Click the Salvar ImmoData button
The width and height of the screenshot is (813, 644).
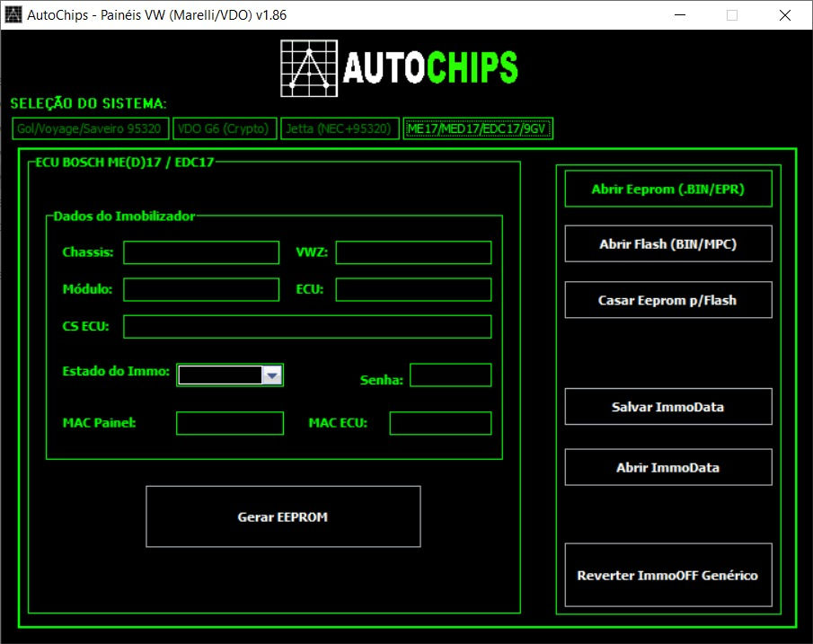[667, 407]
